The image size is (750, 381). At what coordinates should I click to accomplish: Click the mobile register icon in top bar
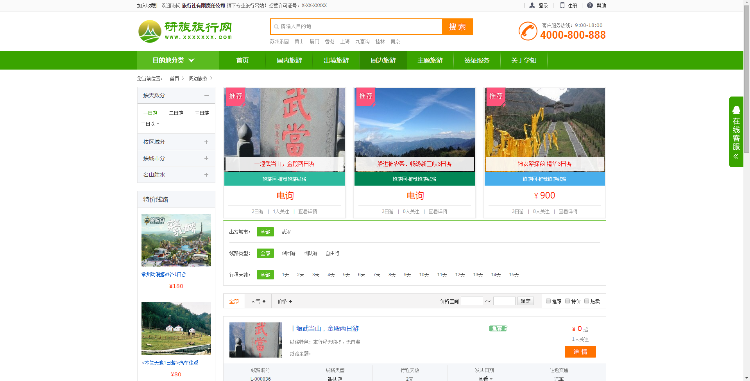tap(562, 5)
